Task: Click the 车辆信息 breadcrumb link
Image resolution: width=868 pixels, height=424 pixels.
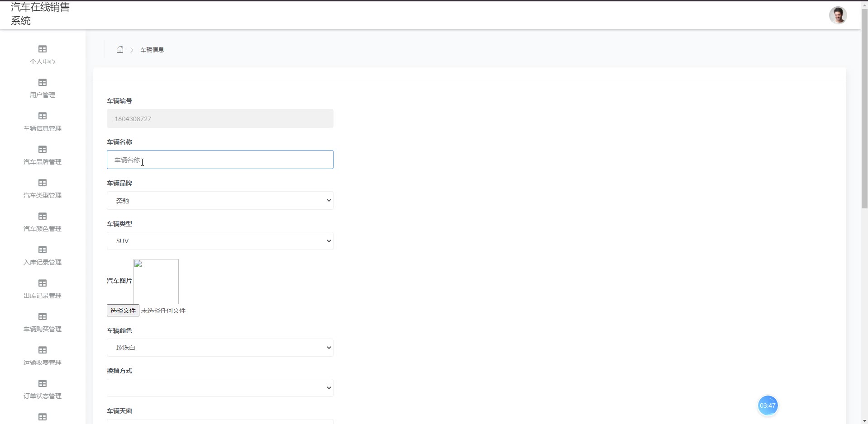Action: click(x=152, y=50)
